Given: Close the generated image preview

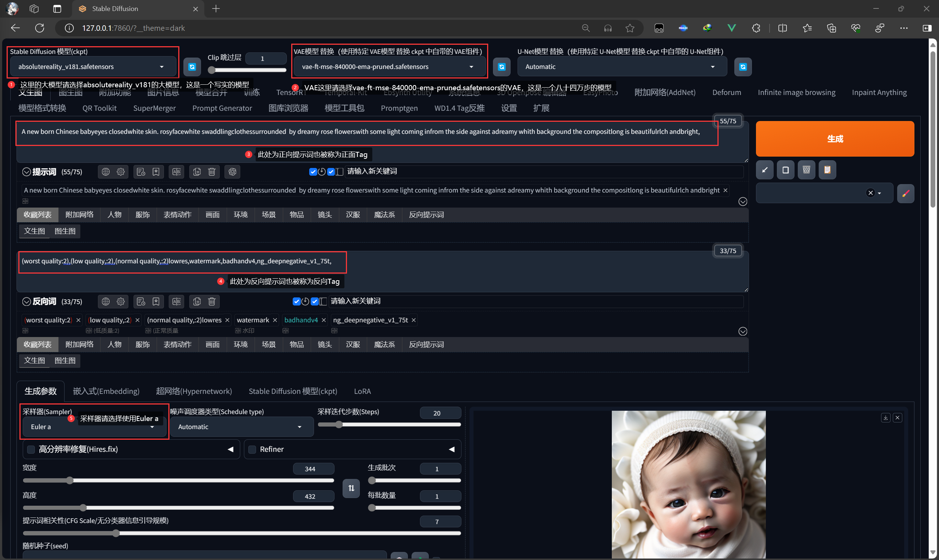Looking at the screenshot, I should (x=898, y=417).
